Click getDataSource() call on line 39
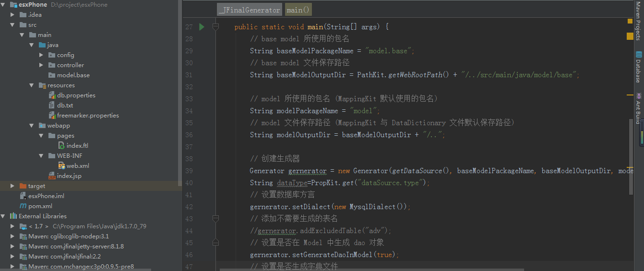644x271 pixels. (422, 171)
